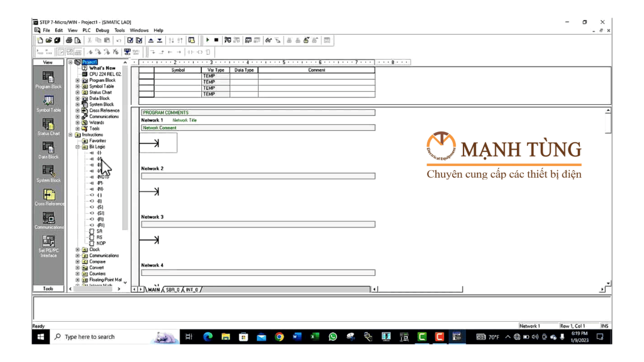Collapse the Bit Logic instruction folder
Image resolution: width=644 pixels, height=362 pixels.
click(x=77, y=147)
